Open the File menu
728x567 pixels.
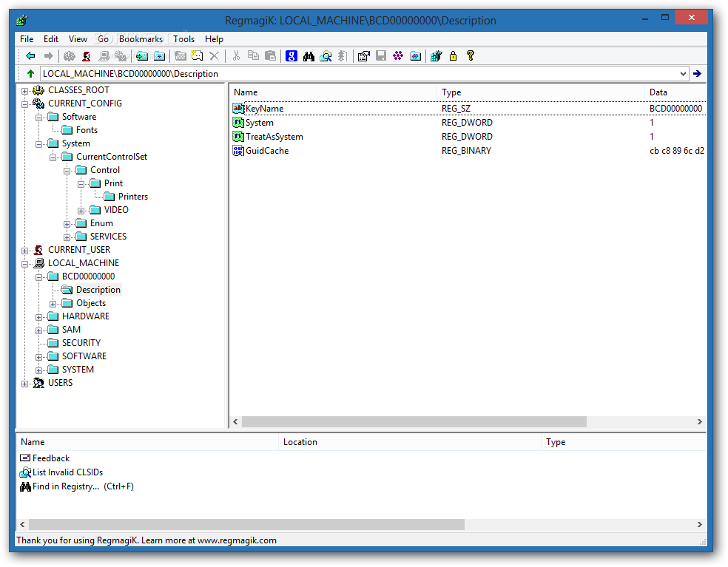point(27,39)
